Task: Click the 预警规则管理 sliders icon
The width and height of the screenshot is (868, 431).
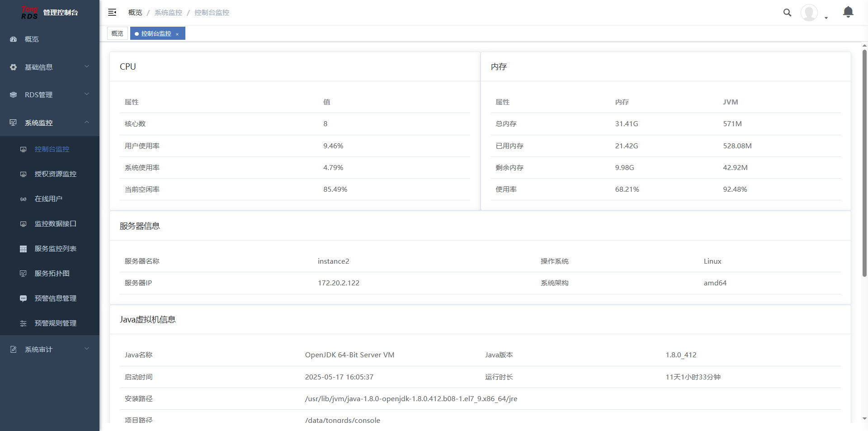Action: pos(24,323)
